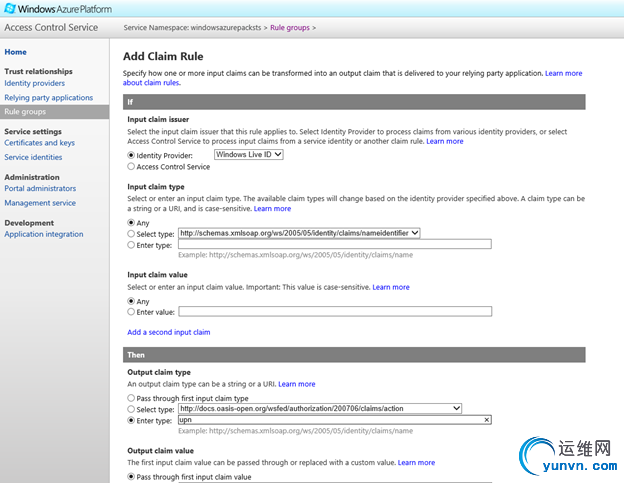The image size is (624, 483).
Task: Click Learn more under Input claim issuer
Action: pos(445,141)
